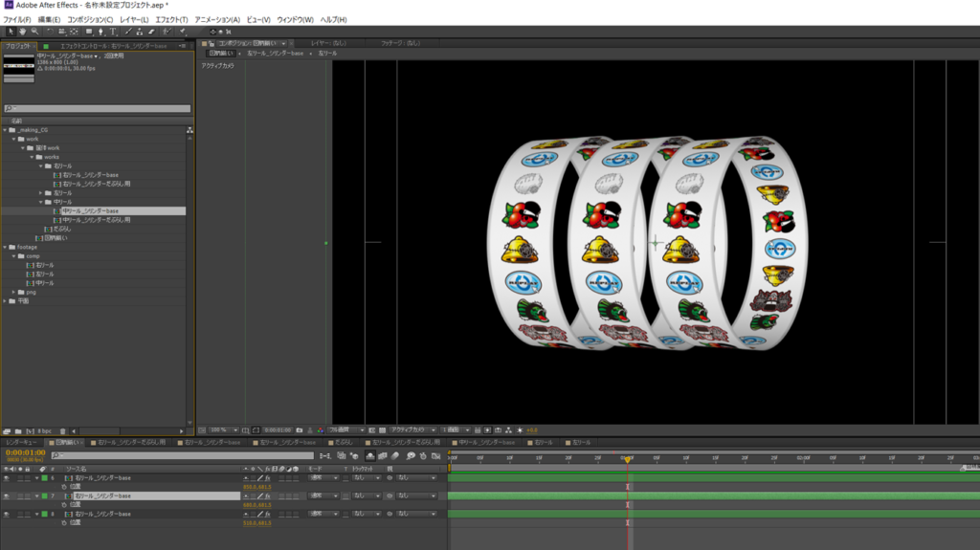Hide layer 6 with eye icon
Screen dimensions: 980x550
click(x=7, y=478)
